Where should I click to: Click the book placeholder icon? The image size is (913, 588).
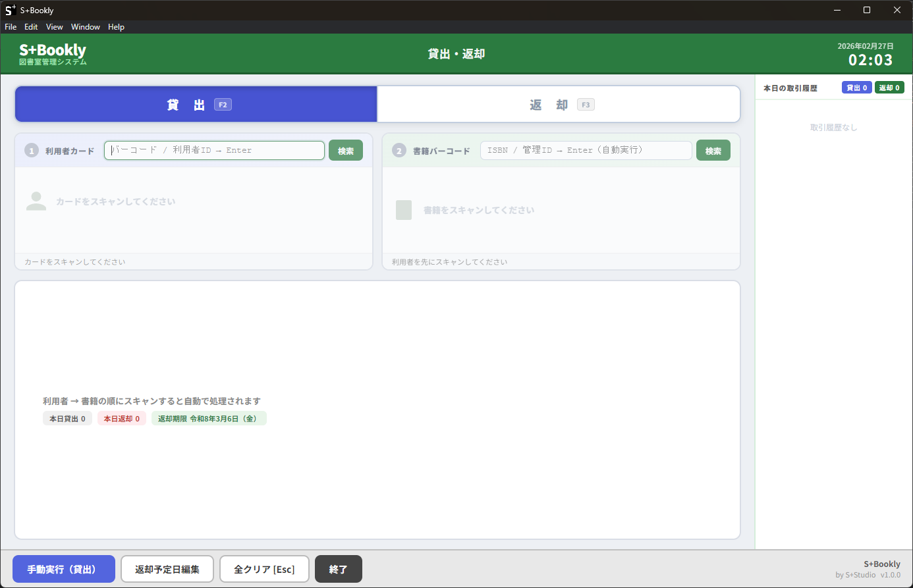point(404,210)
